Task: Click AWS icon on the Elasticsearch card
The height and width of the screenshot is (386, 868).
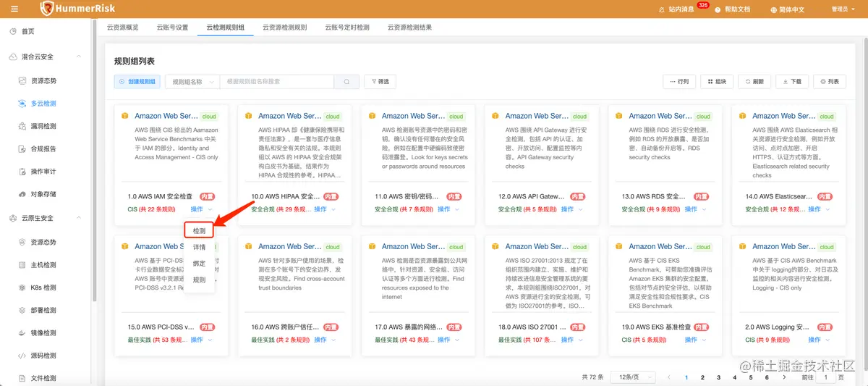Action: coord(743,116)
